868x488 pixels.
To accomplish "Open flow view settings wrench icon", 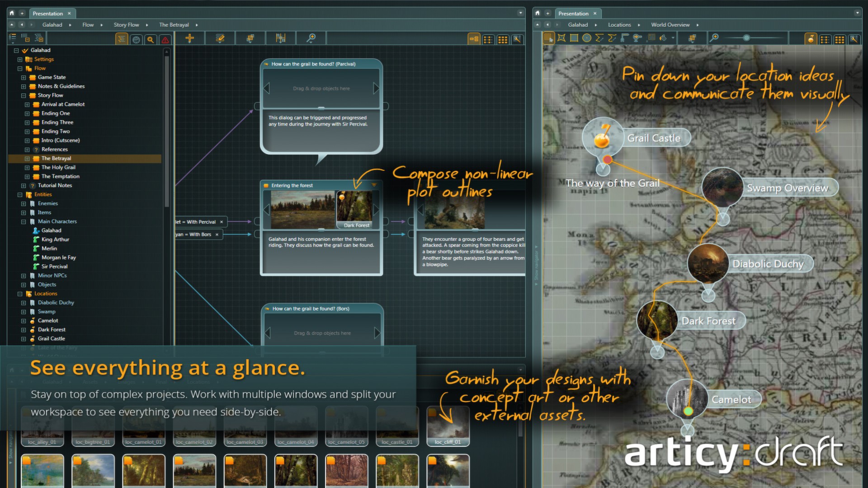I will [x=517, y=39].
